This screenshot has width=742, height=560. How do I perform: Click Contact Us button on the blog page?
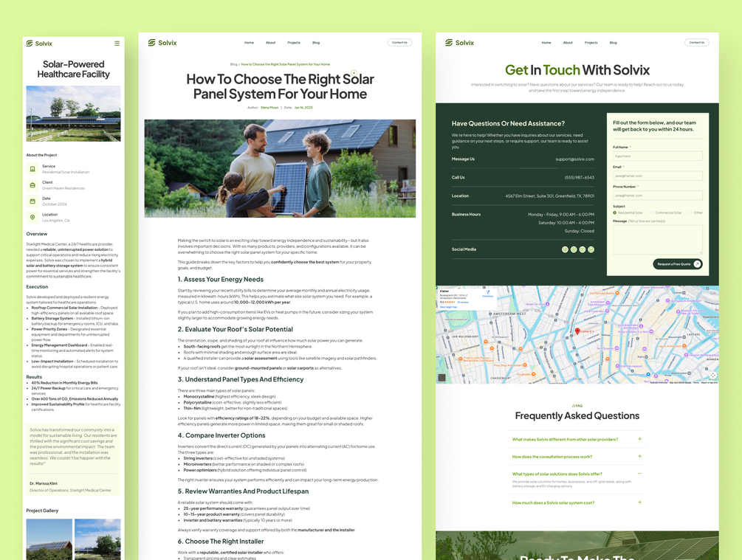400,43
